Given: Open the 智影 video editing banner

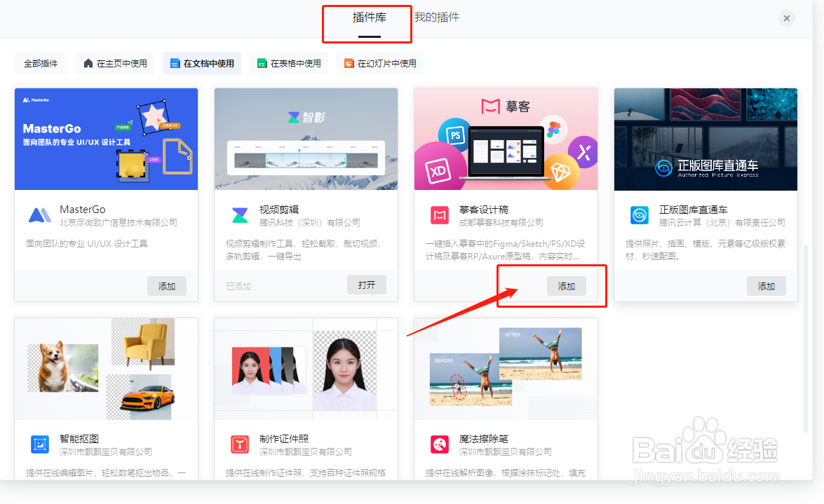Looking at the screenshot, I should click(x=306, y=139).
